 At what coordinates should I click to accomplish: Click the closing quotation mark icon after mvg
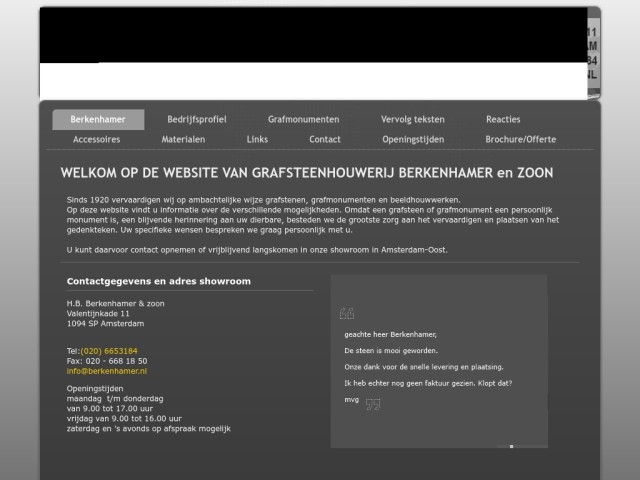[x=373, y=404]
